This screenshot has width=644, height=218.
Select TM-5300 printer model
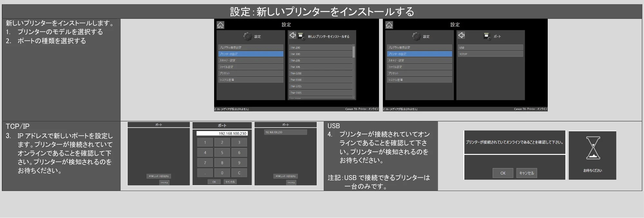coord(321,80)
